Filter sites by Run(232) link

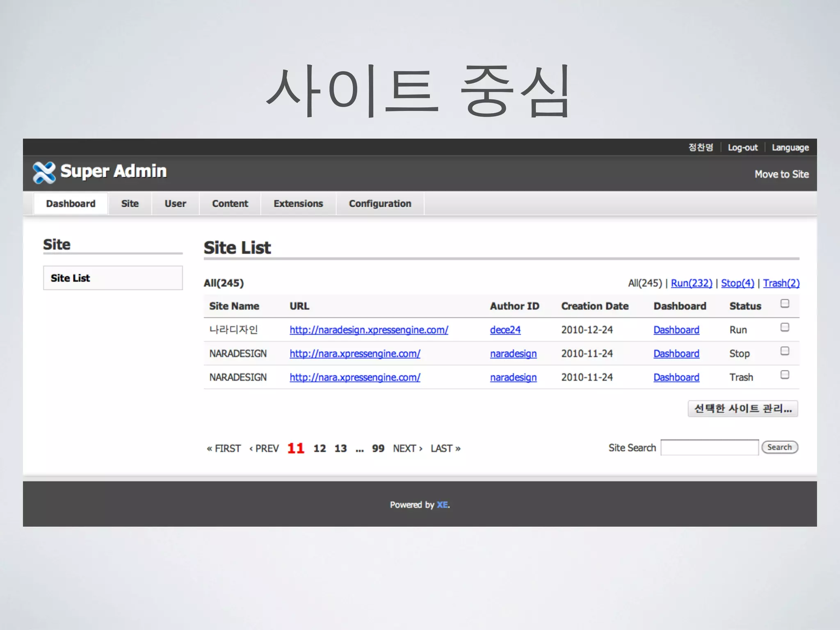pos(691,283)
